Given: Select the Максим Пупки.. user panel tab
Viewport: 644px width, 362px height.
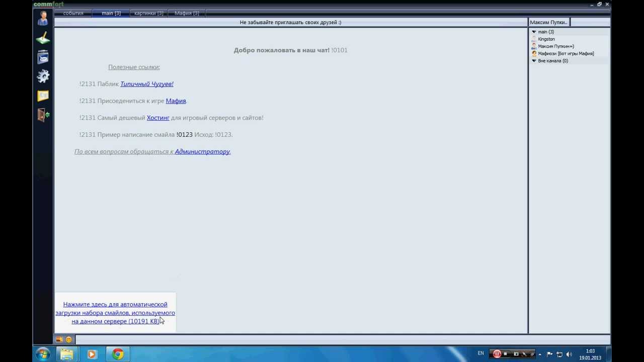Looking at the screenshot, I should point(549,22).
